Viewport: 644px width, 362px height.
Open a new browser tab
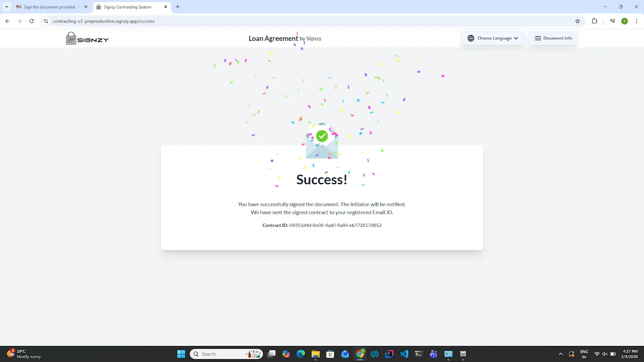tap(178, 7)
